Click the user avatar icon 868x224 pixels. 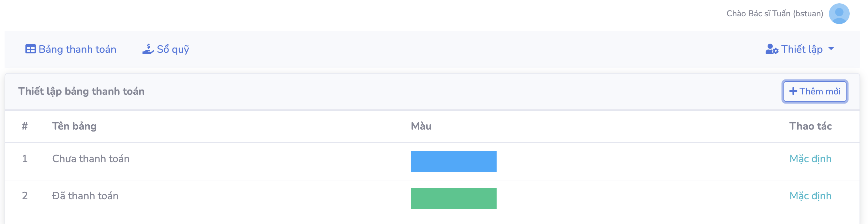pyautogui.click(x=839, y=14)
